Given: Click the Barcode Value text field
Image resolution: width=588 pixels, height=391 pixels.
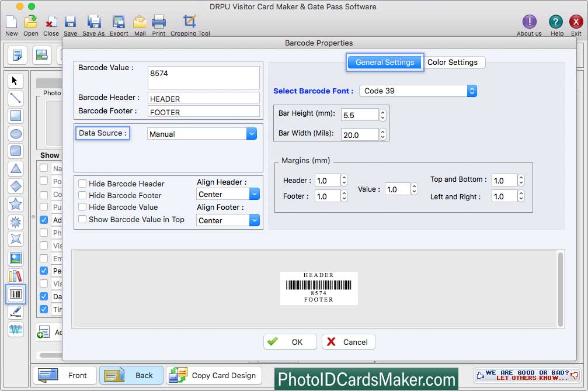Looking at the screenshot, I should (204, 78).
